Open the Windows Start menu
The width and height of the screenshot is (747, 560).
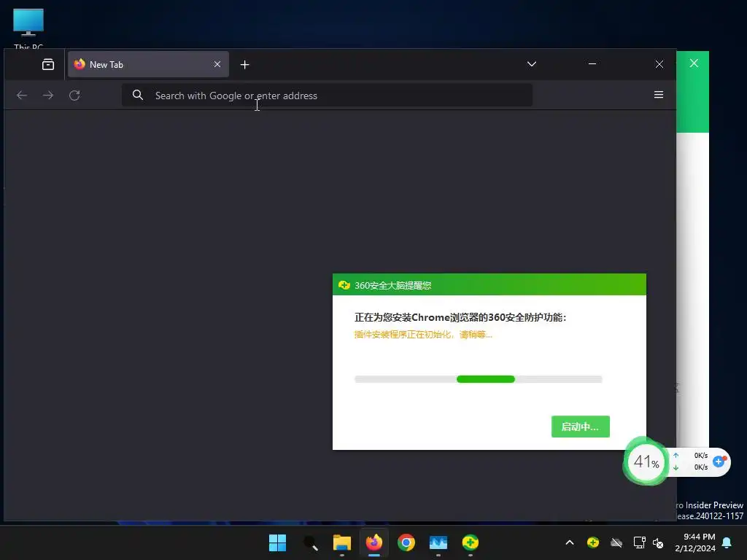click(277, 542)
